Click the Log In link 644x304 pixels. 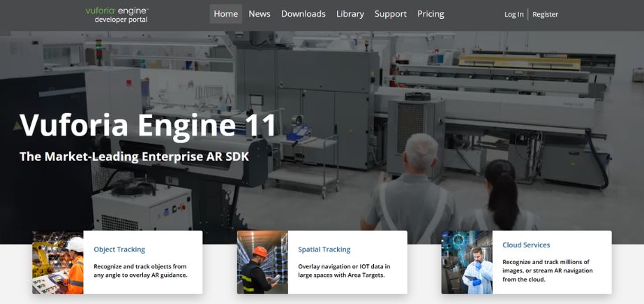514,15
